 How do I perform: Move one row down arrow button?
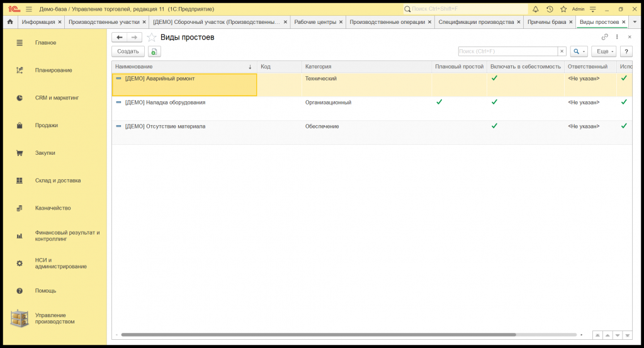[618, 335]
